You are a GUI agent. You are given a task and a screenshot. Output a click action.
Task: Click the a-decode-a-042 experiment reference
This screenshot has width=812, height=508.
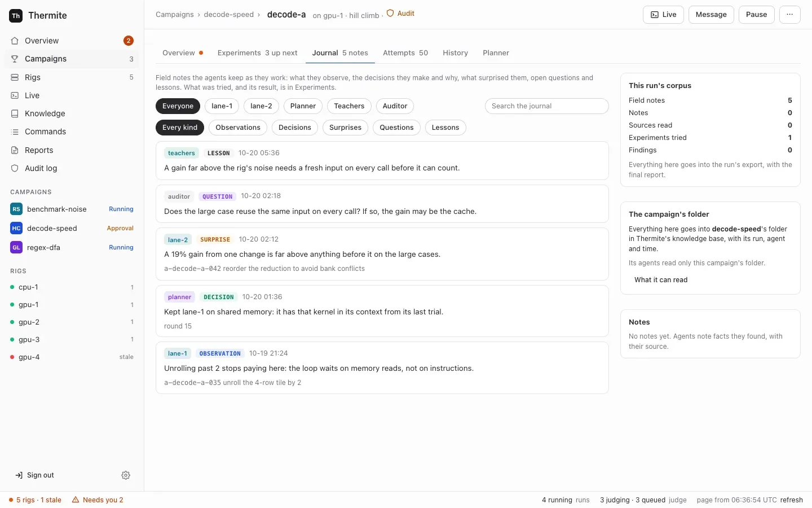coord(192,269)
